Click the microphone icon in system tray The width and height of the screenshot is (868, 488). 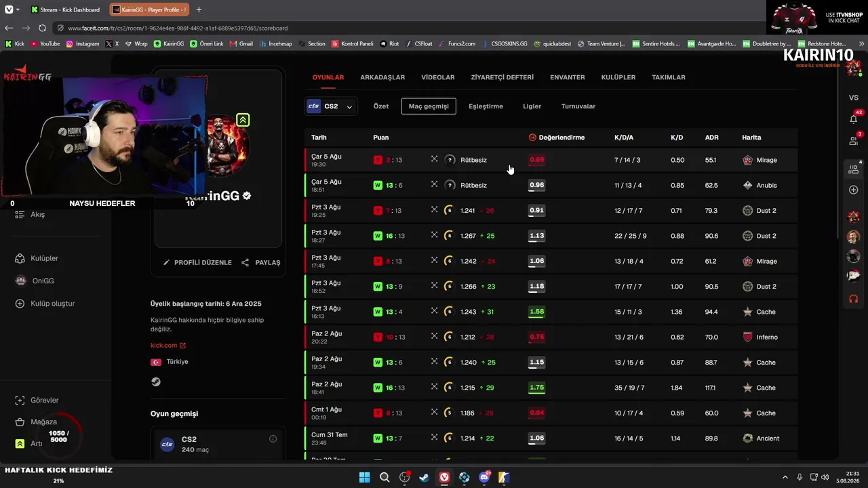pyautogui.click(x=800, y=477)
